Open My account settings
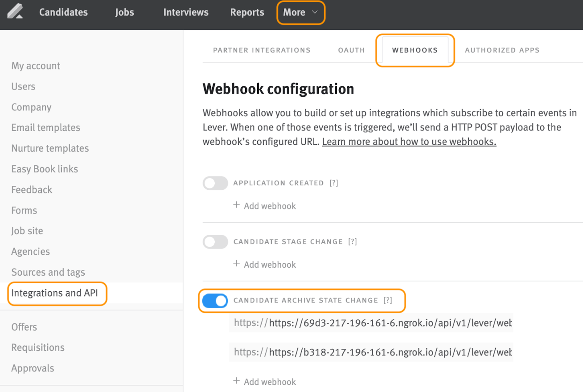Image resolution: width=583 pixels, height=392 pixels. (x=36, y=66)
